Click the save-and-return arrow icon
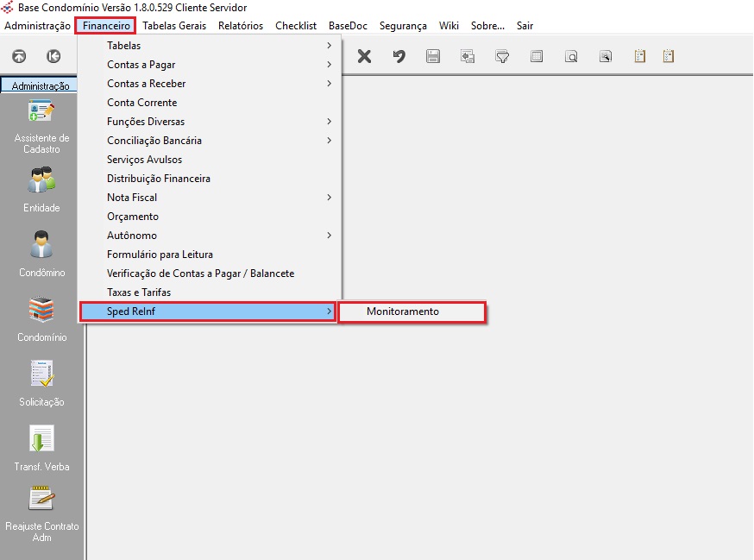 (468, 56)
